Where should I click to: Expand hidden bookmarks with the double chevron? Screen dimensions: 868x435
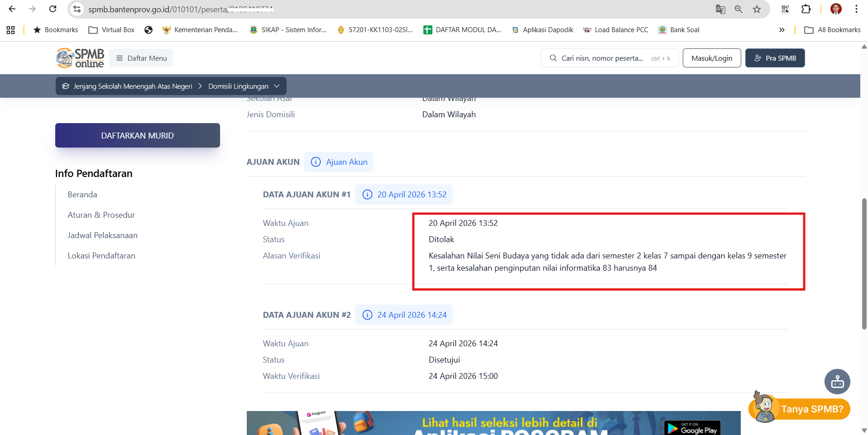(782, 30)
